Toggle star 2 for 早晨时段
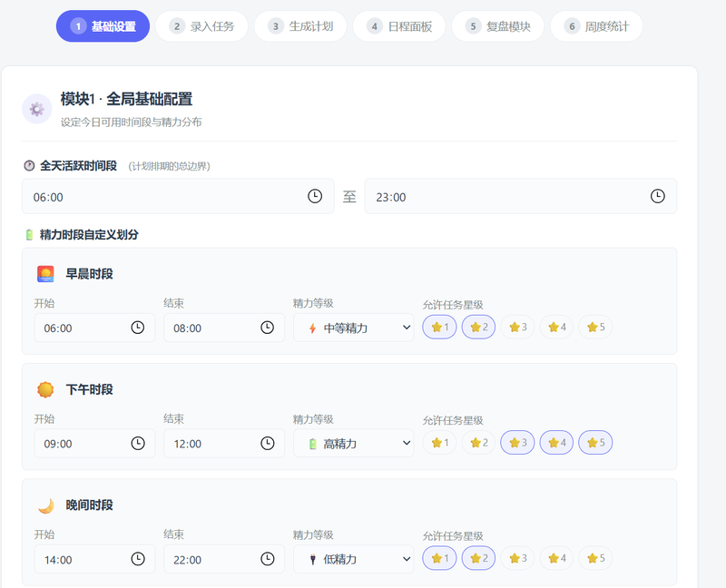This screenshot has height=588, width=726. click(478, 327)
